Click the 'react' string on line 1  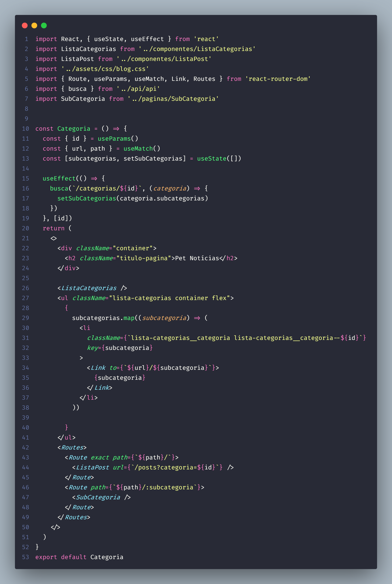tap(206, 39)
